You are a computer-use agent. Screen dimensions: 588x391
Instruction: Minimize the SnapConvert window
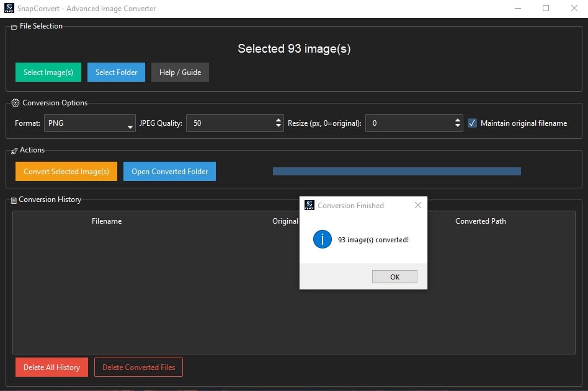click(x=518, y=8)
